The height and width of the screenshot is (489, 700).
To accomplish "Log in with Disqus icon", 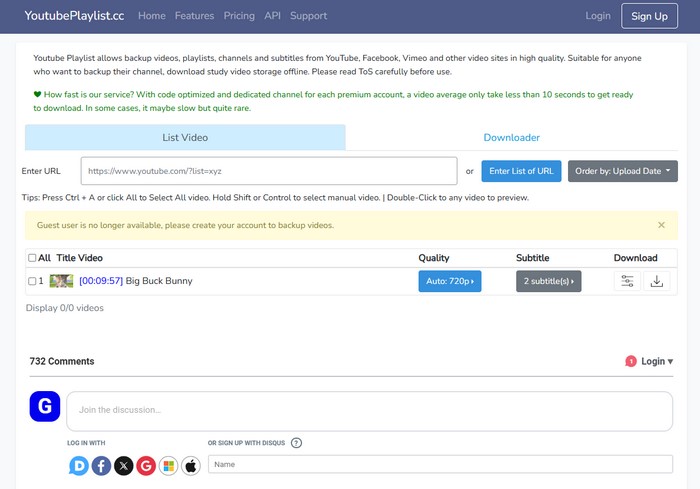I will (79, 466).
